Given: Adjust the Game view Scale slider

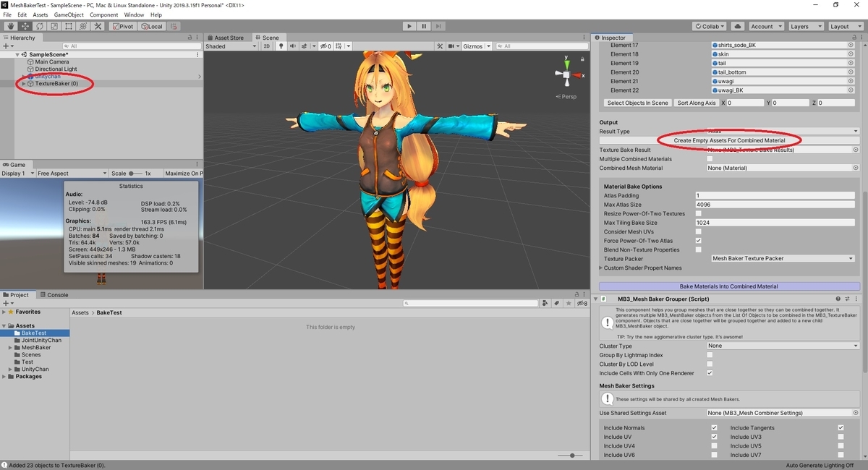Looking at the screenshot, I should [x=135, y=174].
